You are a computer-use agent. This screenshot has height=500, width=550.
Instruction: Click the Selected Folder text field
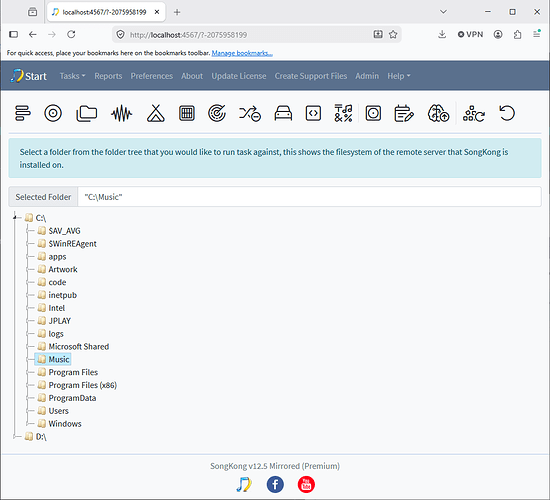(309, 197)
